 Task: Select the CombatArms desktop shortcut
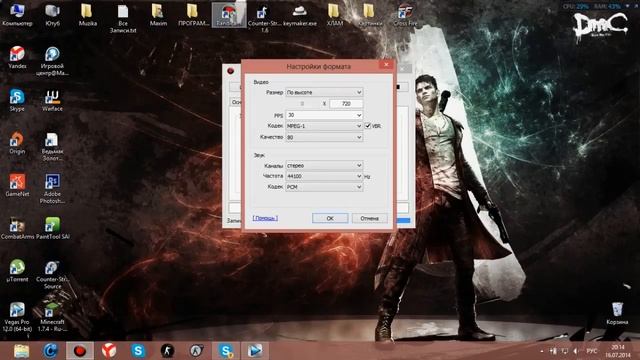[17, 227]
